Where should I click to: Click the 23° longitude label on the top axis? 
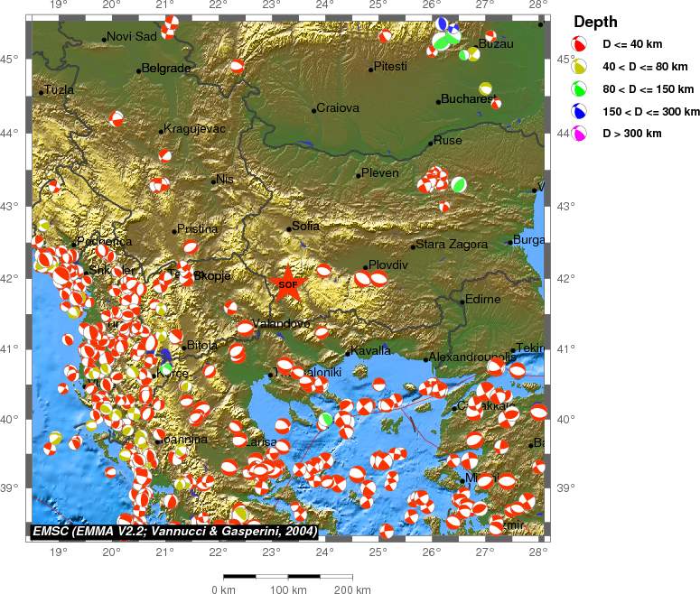coord(272,5)
